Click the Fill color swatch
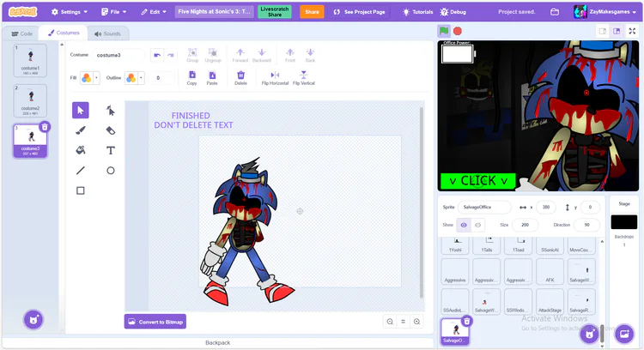Image resolution: width=644 pixels, height=350 pixels. (x=86, y=77)
